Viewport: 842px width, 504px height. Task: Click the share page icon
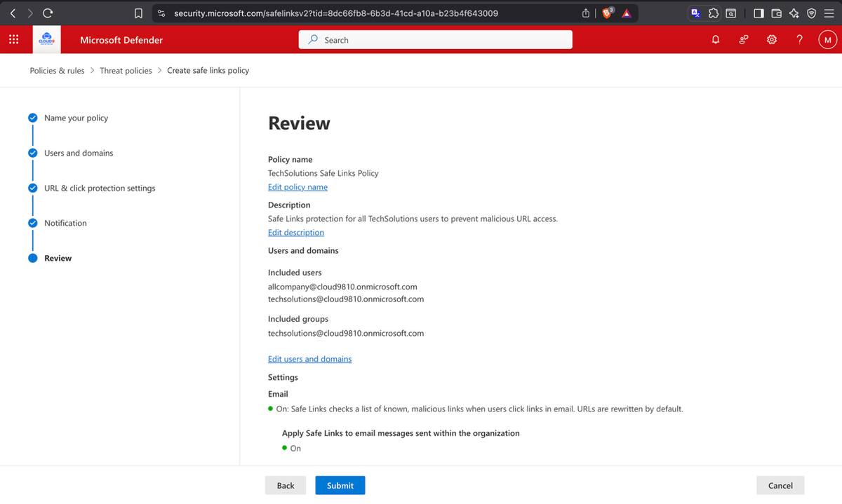coord(586,13)
